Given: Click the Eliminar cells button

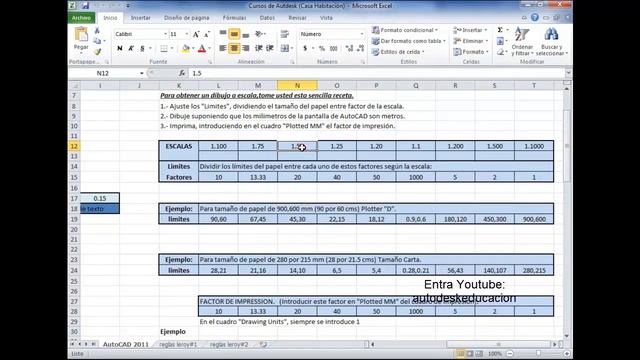Looking at the screenshot, I should click(x=471, y=41).
